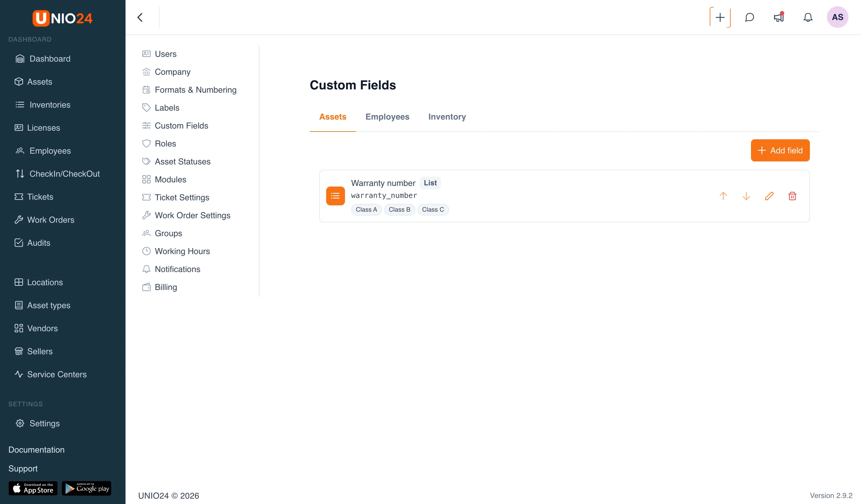Click Download on the App Store badge
Image resolution: width=861 pixels, height=504 pixels.
33,488
